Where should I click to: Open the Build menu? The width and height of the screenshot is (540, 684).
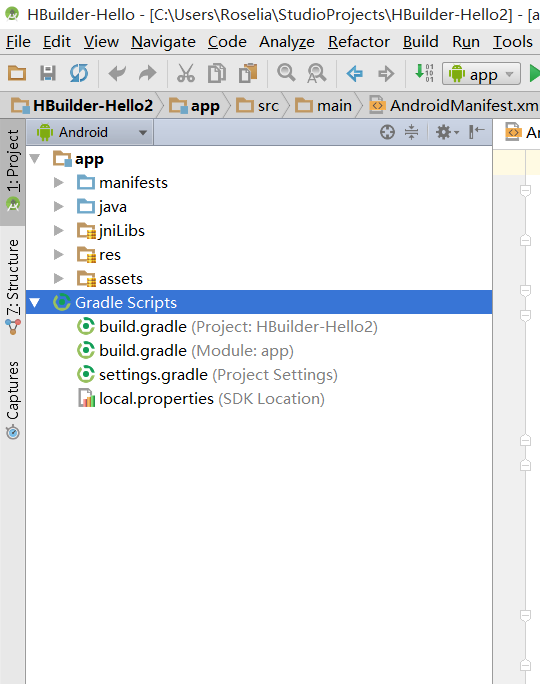tap(420, 42)
